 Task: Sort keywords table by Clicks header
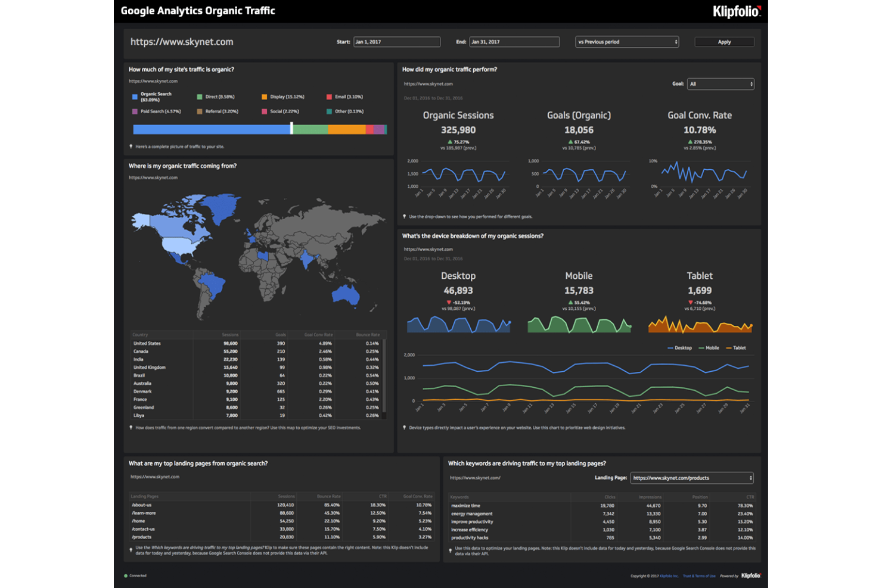(610, 497)
